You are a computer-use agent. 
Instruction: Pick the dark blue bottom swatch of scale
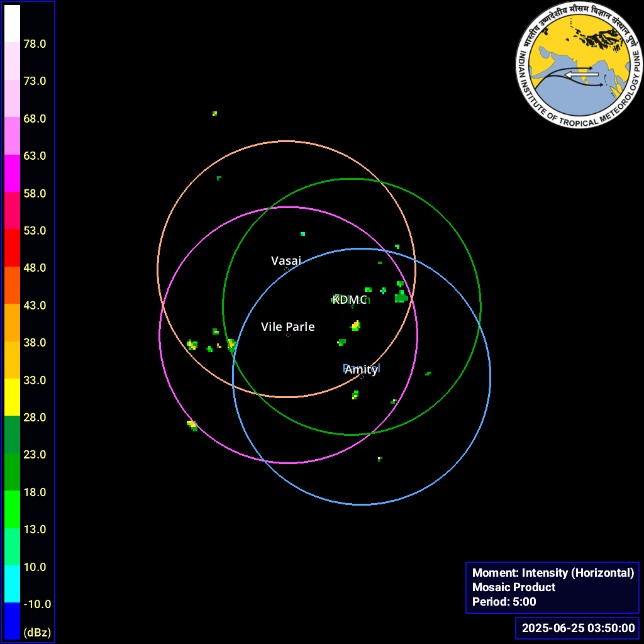coord(13,621)
